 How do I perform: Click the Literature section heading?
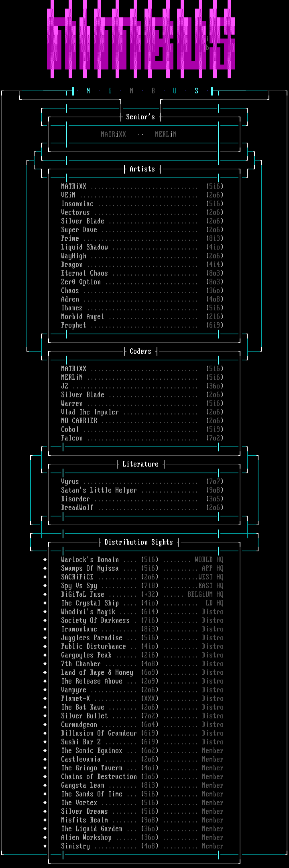(x=140, y=464)
